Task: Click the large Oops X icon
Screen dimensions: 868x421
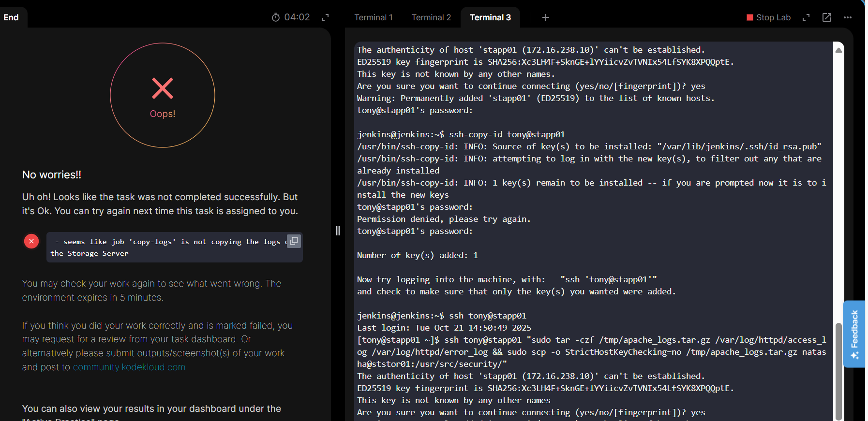Action: [163, 88]
